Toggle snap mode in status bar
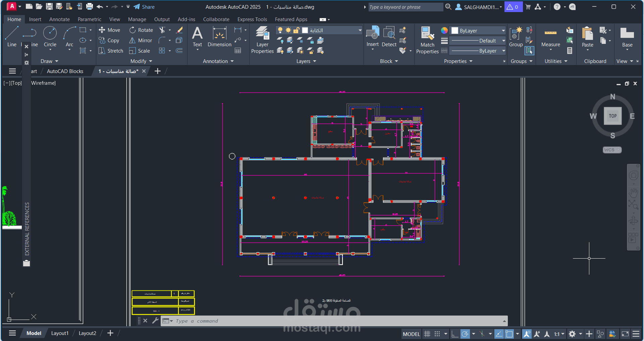The width and height of the screenshot is (644, 341). (x=437, y=334)
